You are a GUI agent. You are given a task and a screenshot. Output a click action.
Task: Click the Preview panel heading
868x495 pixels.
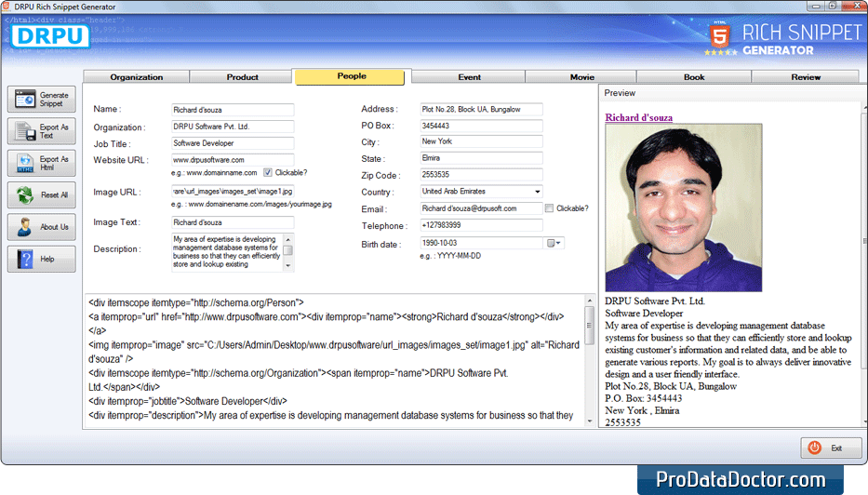(x=620, y=93)
